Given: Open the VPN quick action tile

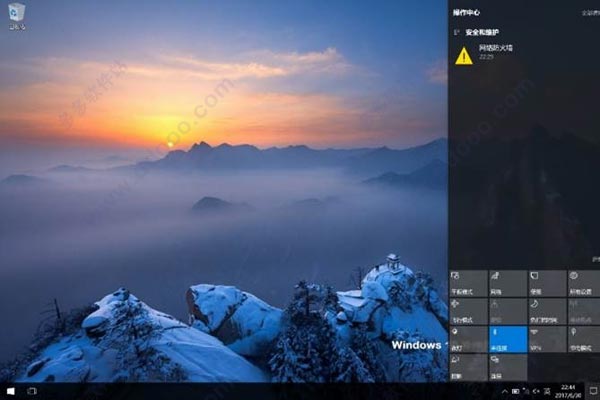Looking at the screenshot, I should point(547,340).
